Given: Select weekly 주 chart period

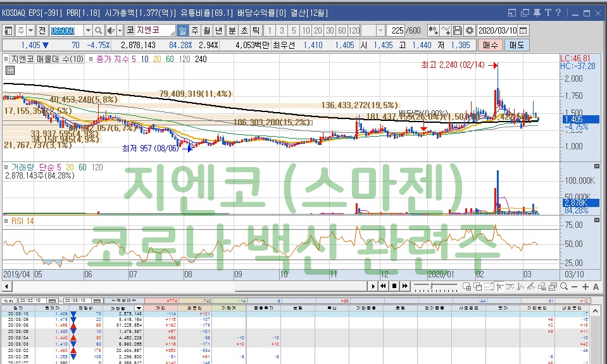Looking at the screenshot, I should [195, 30].
